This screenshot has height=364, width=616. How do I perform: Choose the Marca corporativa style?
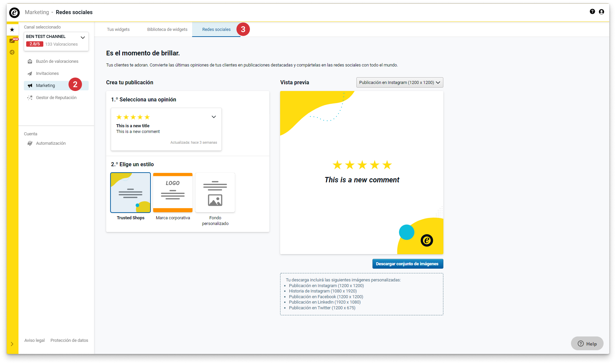pyautogui.click(x=173, y=193)
